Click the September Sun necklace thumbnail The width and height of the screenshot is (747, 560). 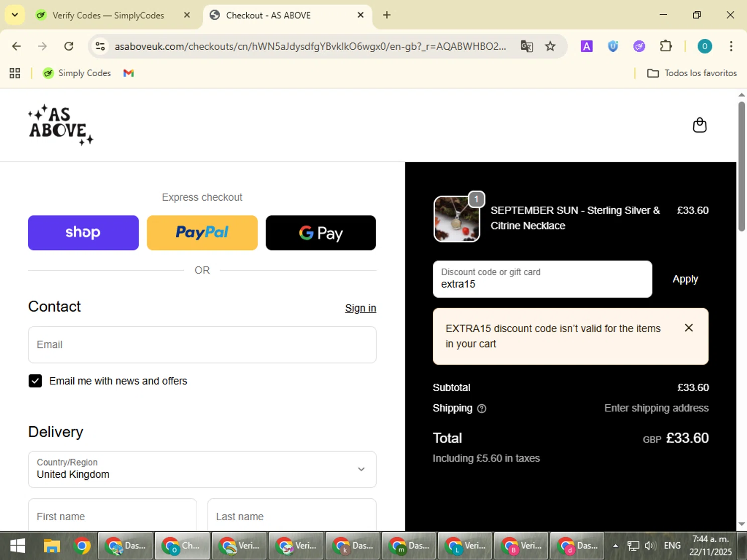(457, 219)
